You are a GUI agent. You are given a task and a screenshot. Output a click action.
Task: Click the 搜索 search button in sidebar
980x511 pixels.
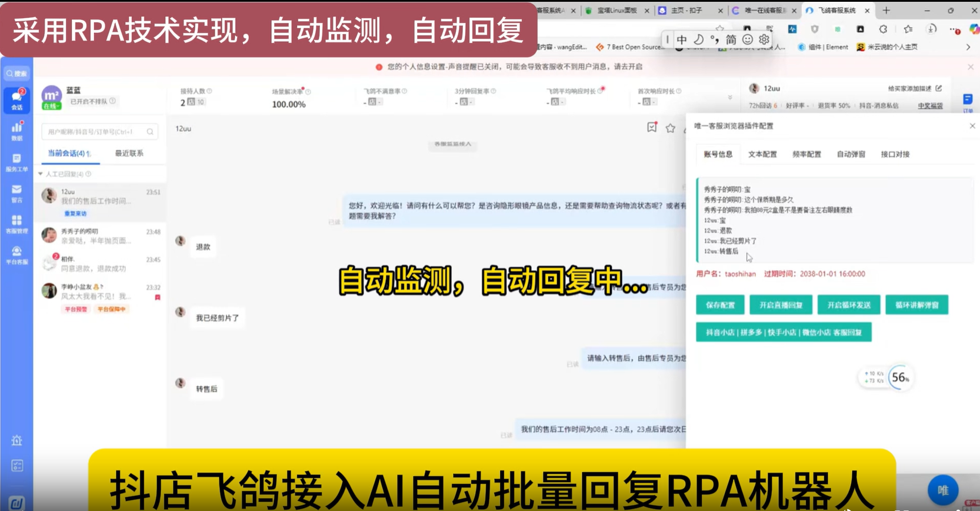tap(16, 74)
